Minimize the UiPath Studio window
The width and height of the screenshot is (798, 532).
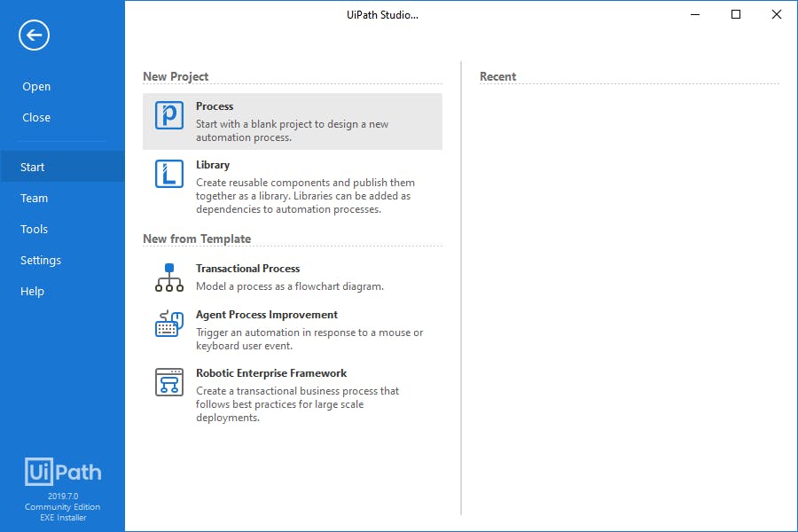(695, 15)
